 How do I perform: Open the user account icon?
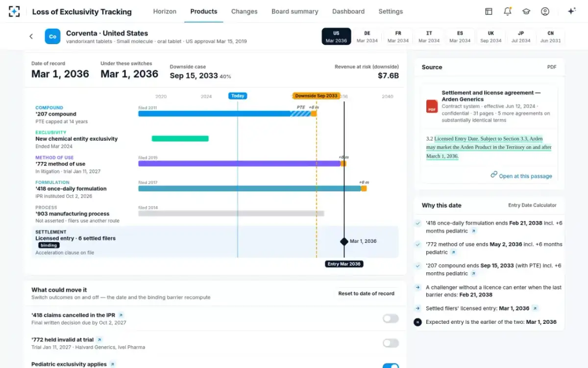pos(545,11)
